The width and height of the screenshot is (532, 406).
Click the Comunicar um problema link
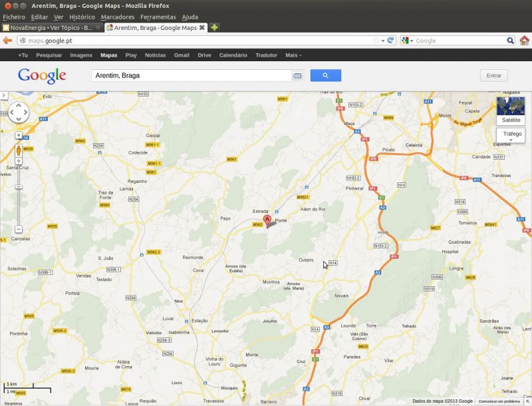499,401
